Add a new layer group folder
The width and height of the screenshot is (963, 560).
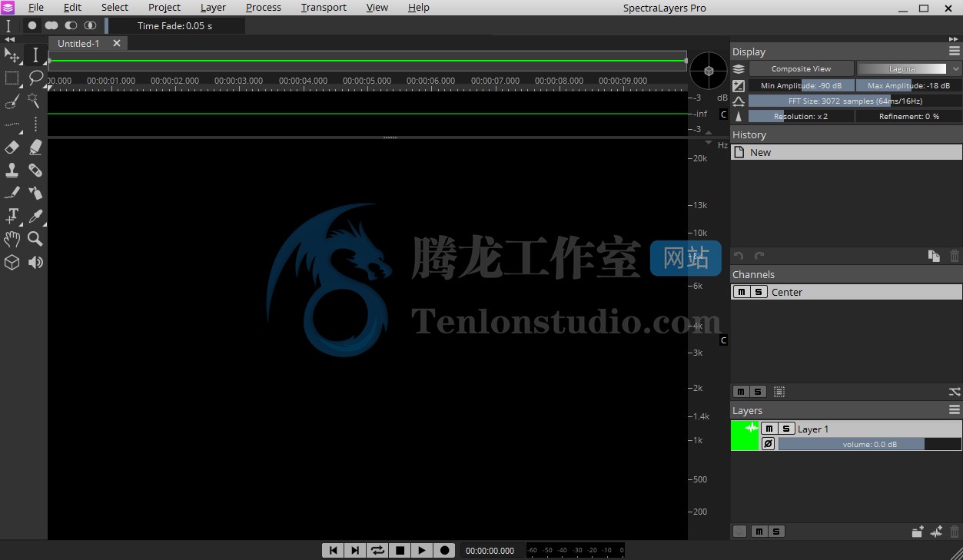coord(917,532)
